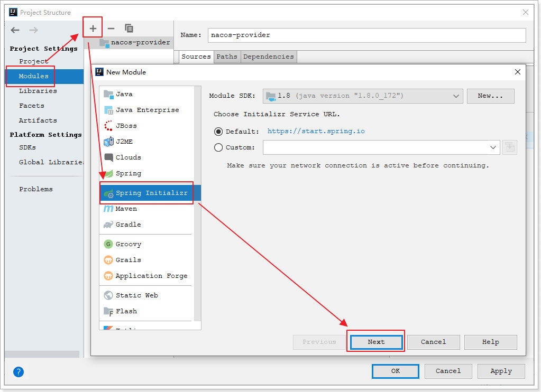Viewport: 541px width, 392px height.
Task: Select Custom Initializr URL radio button
Action: tap(218, 147)
